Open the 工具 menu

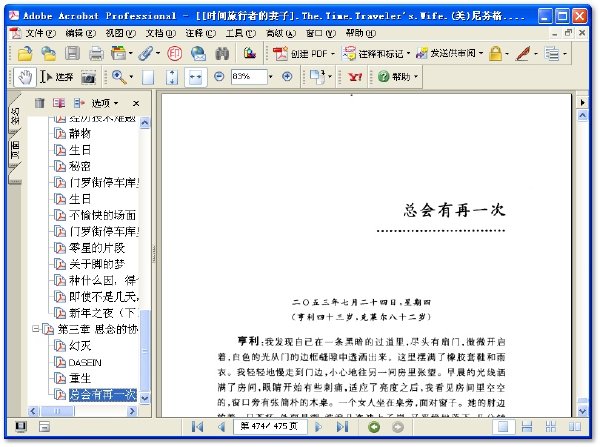[240, 34]
